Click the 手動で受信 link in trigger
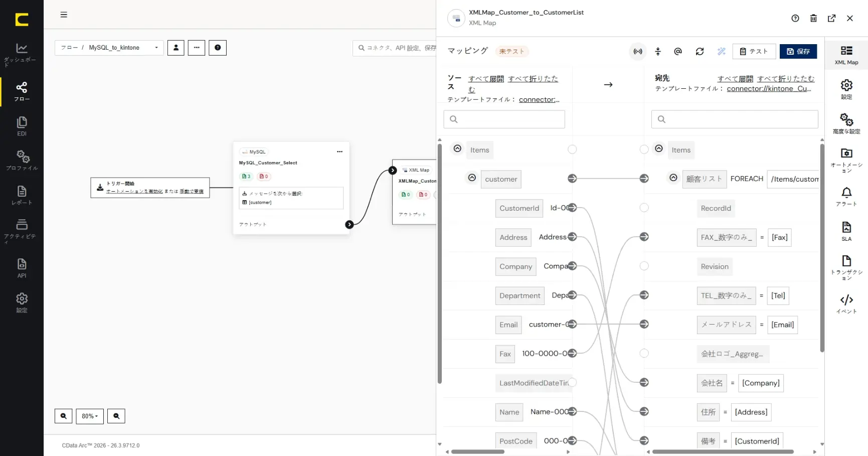Viewport: 868px width, 456px height. [192, 191]
